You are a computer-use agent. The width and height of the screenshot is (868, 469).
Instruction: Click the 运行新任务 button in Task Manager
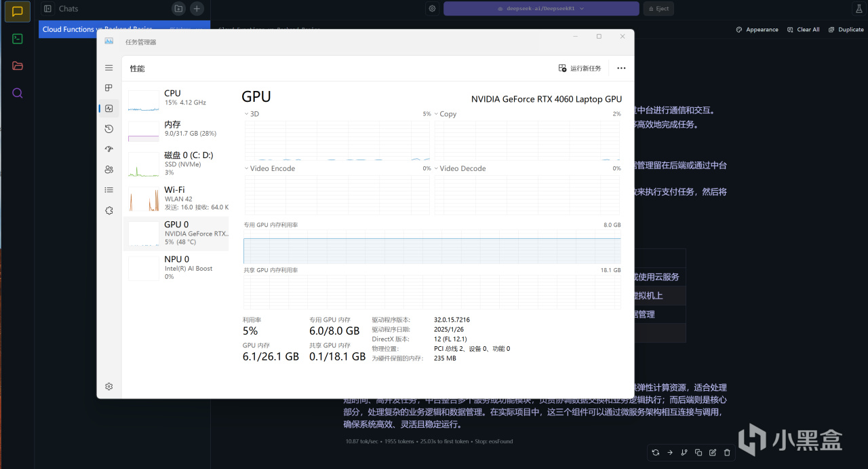click(580, 69)
